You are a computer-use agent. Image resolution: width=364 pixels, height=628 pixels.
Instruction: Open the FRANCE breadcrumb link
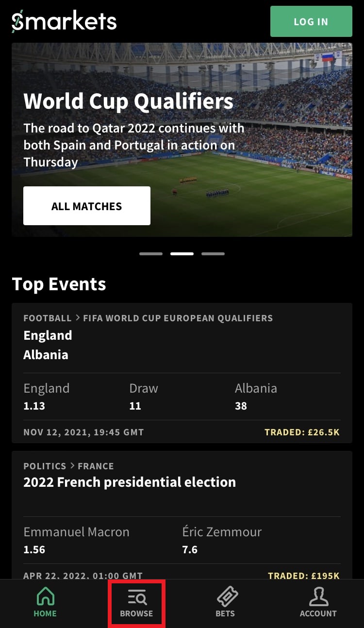click(96, 466)
